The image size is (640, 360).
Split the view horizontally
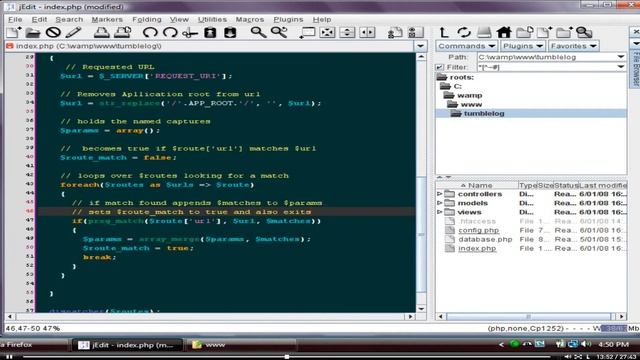point(347,32)
